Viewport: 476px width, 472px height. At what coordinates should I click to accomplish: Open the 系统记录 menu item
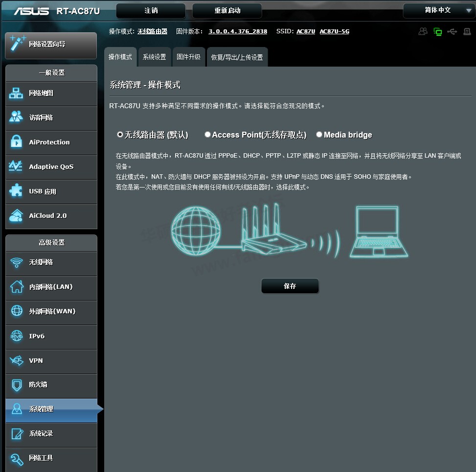[51, 435]
